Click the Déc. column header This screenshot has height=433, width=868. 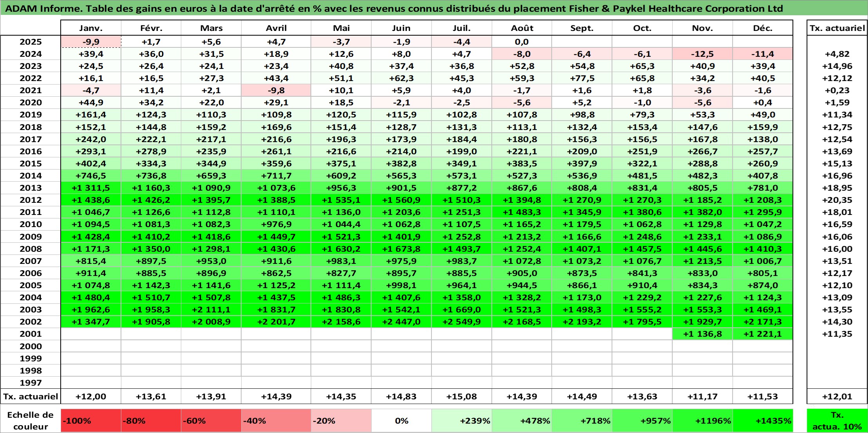click(763, 28)
